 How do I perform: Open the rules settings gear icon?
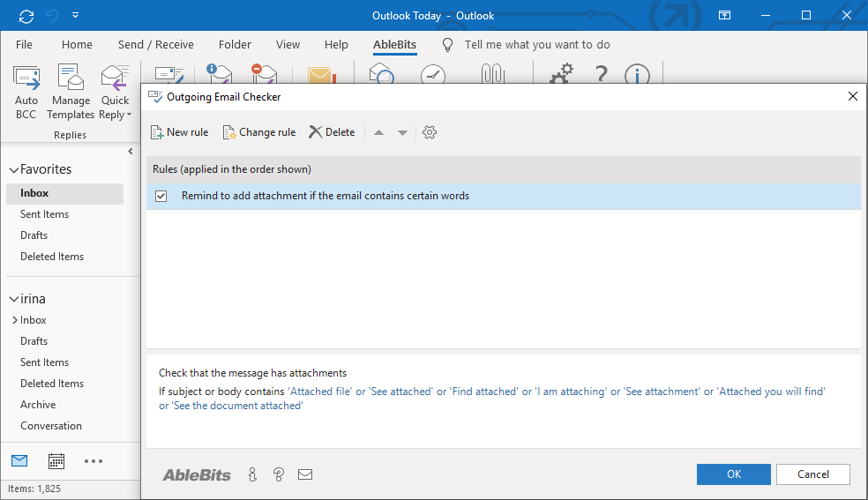[430, 132]
